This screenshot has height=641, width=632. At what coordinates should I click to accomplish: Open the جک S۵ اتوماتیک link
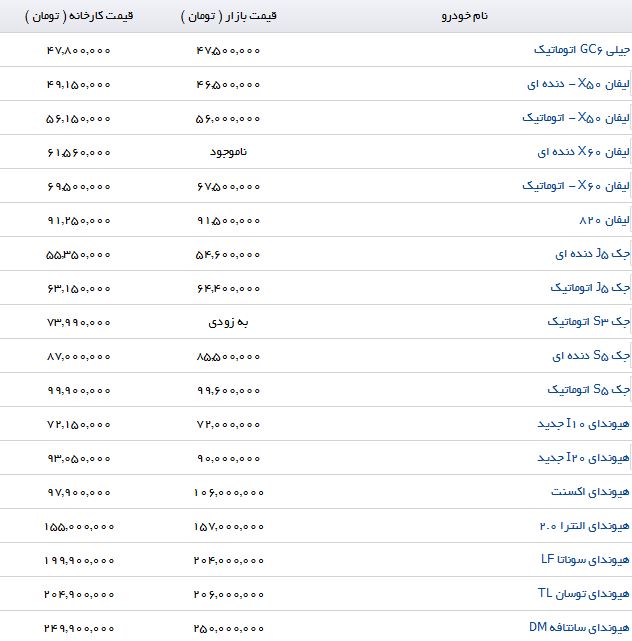click(x=589, y=390)
